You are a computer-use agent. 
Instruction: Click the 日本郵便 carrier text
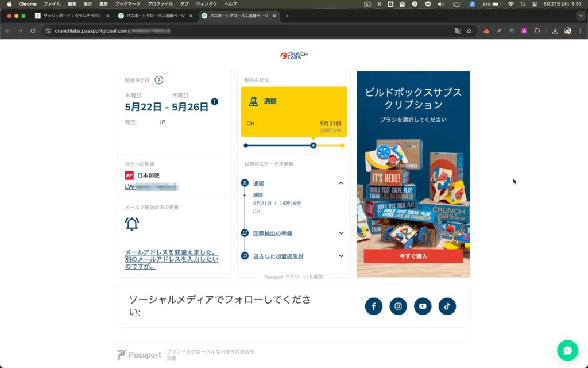[x=148, y=175]
